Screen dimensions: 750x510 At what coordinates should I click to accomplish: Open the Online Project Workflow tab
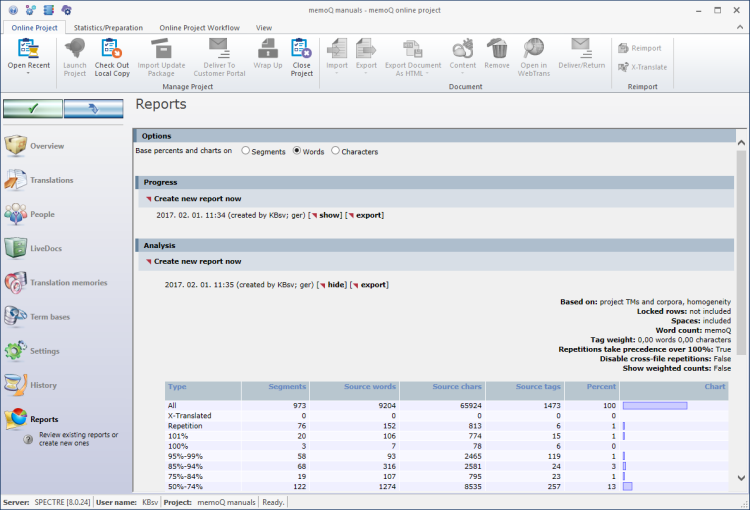[199, 28]
